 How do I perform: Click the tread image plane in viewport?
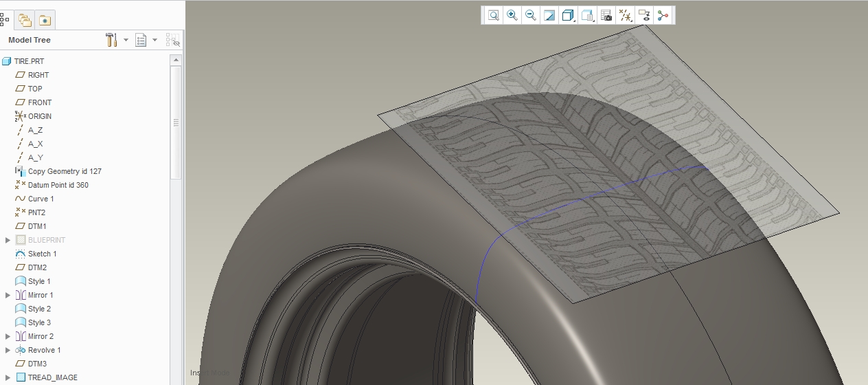click(608, 165)
